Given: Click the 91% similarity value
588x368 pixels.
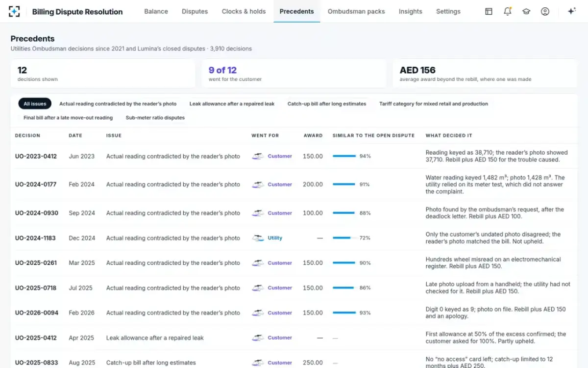Looking at the screenshot, I should click(x=365, y=184).
